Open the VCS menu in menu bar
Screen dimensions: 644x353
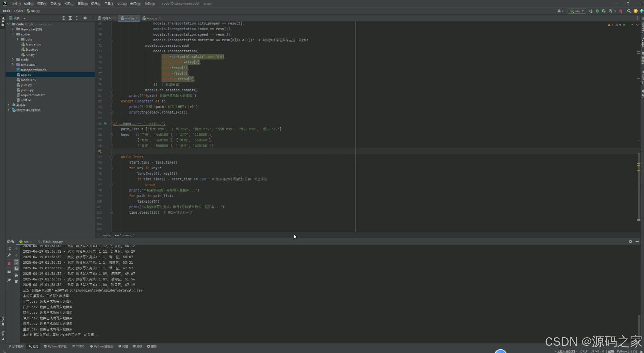pyautogui.click(x=122, y=4)
